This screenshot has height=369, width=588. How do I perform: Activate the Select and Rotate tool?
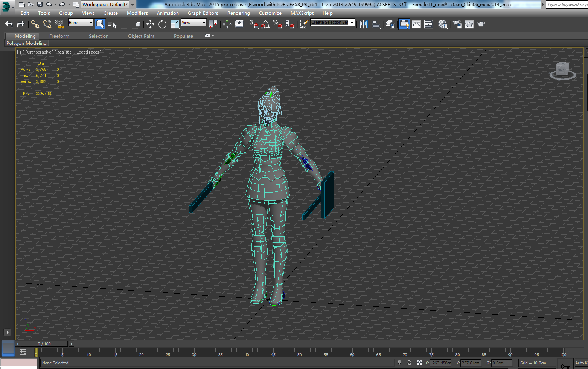tap(162, 24)
